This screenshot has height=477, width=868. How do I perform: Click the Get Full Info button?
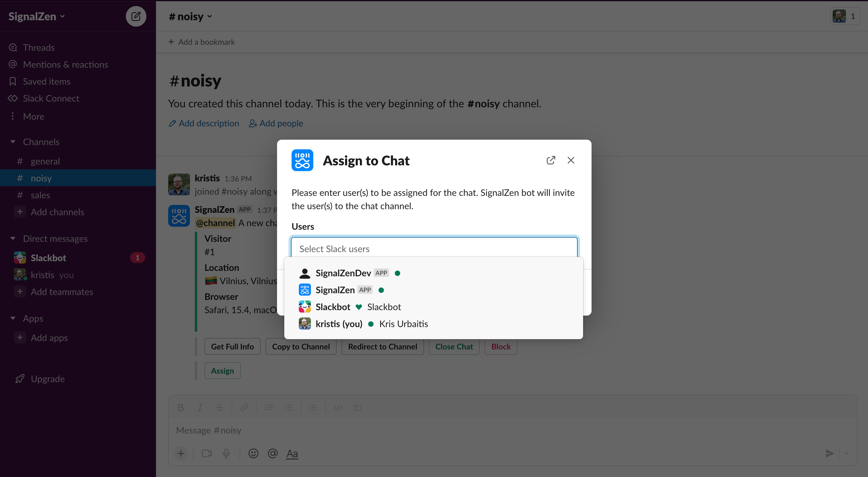click(233, 346)
